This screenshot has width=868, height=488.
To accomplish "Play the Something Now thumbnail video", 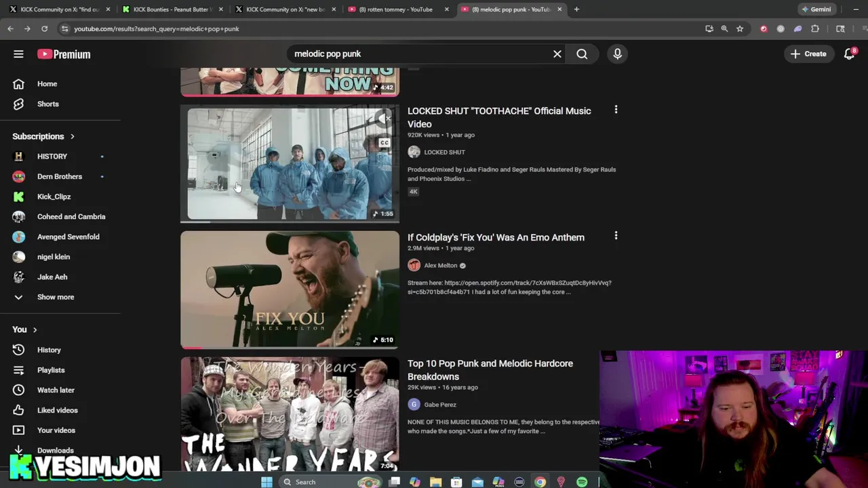I will 290,81.
